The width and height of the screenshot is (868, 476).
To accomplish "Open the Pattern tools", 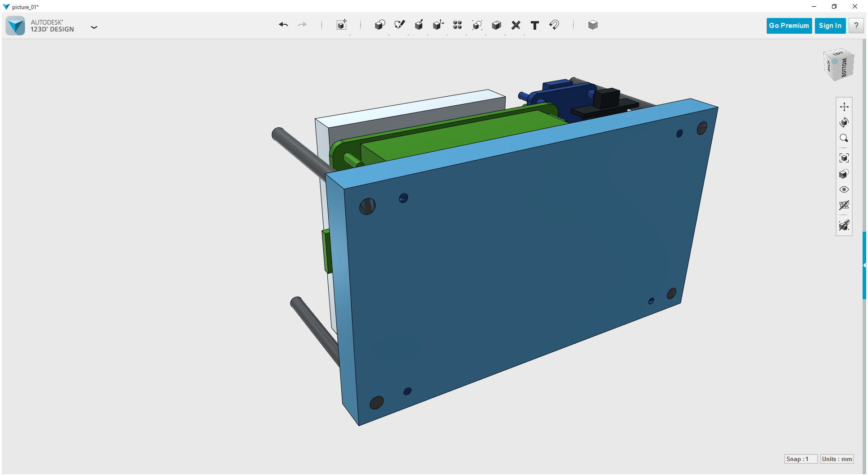I will tap(457, 25).
